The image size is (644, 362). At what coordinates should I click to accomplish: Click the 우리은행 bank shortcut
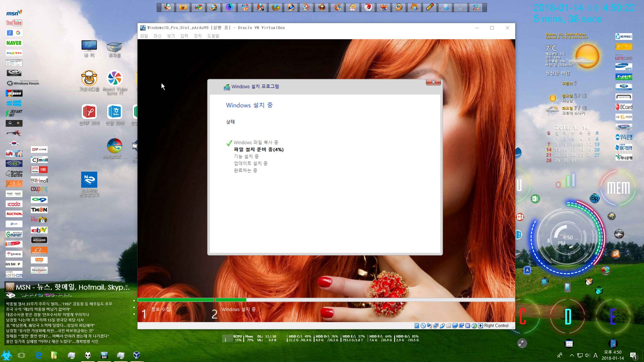(x=624, y=137)
